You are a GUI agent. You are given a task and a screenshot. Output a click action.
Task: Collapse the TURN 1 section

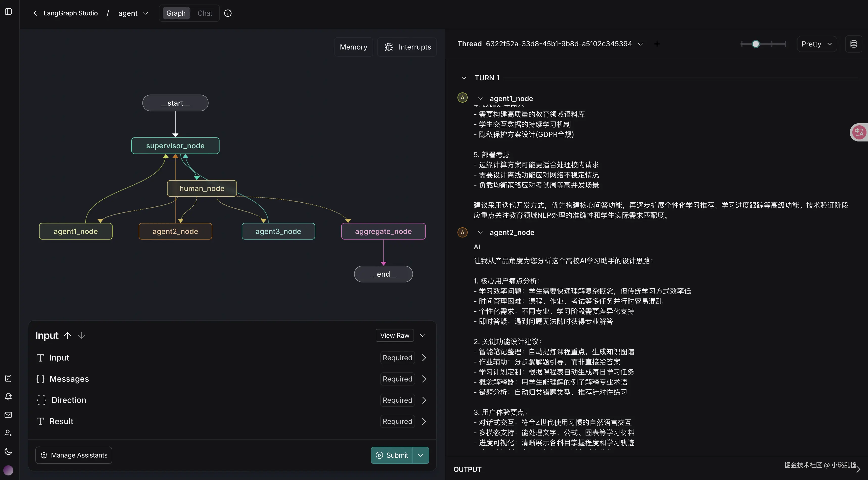[464, 78]
